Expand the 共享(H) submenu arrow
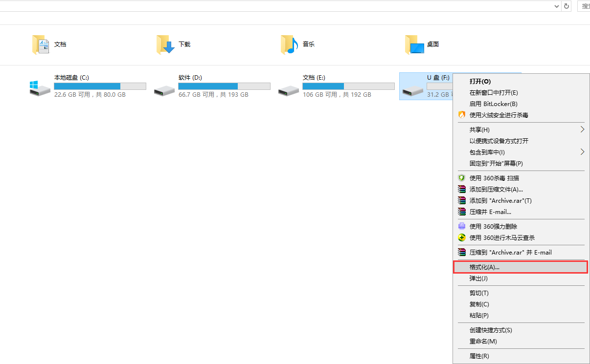 pyautogui.click(x=582, y=129)
